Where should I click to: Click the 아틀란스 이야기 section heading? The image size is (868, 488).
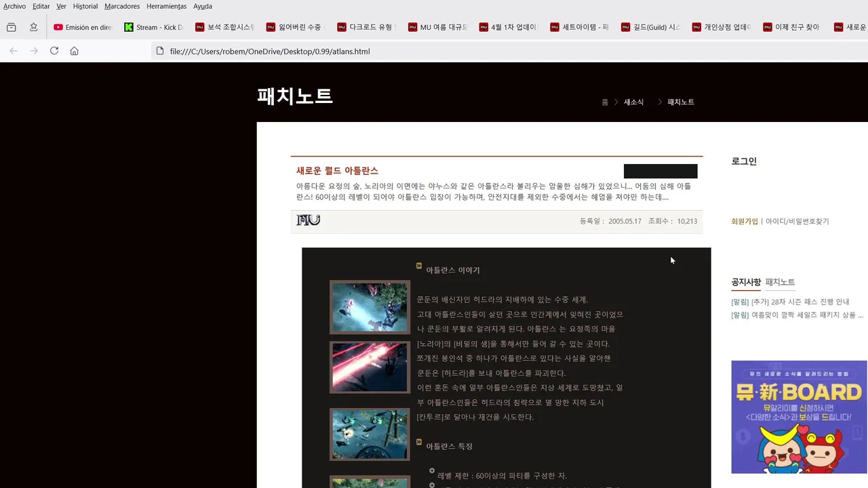[453, 270]
